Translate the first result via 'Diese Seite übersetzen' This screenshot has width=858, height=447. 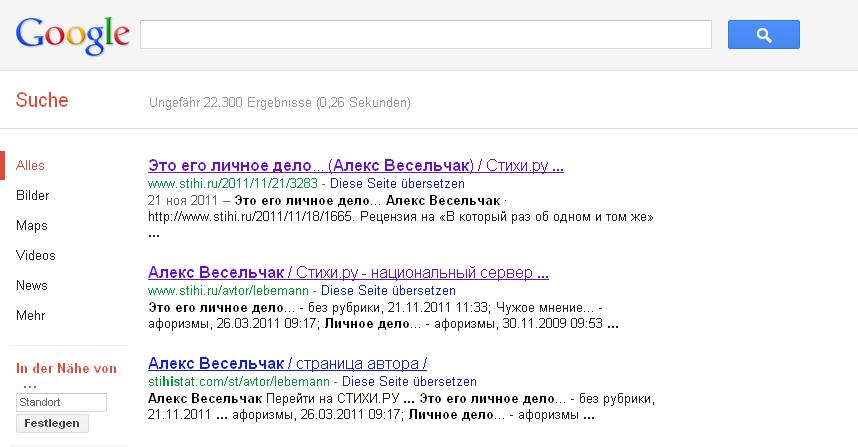[397, 184]
